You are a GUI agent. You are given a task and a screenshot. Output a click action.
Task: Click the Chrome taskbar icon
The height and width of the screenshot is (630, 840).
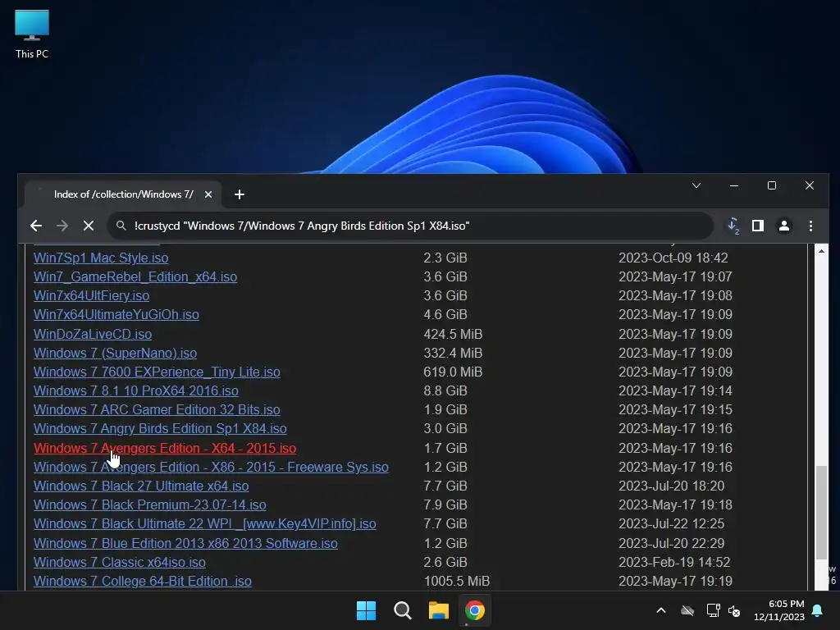475,610
